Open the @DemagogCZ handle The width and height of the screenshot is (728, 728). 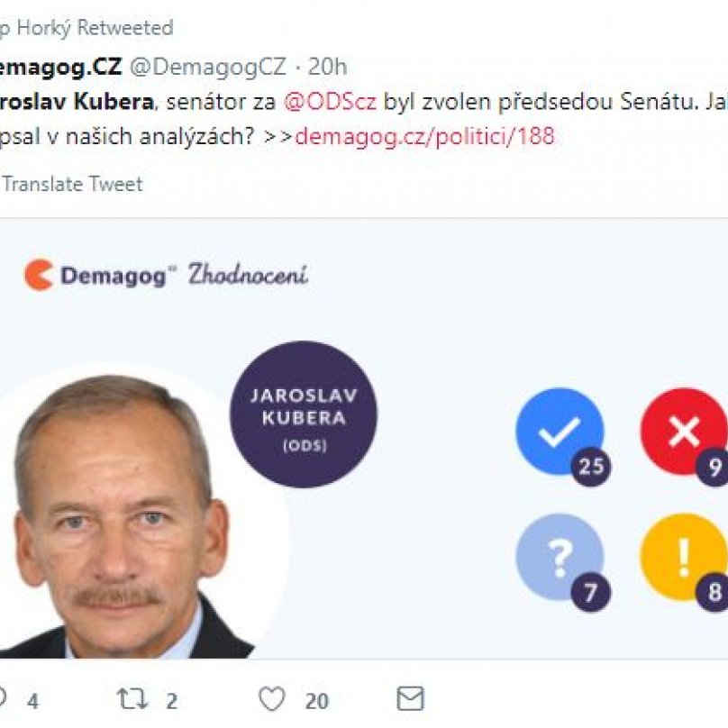208,67
